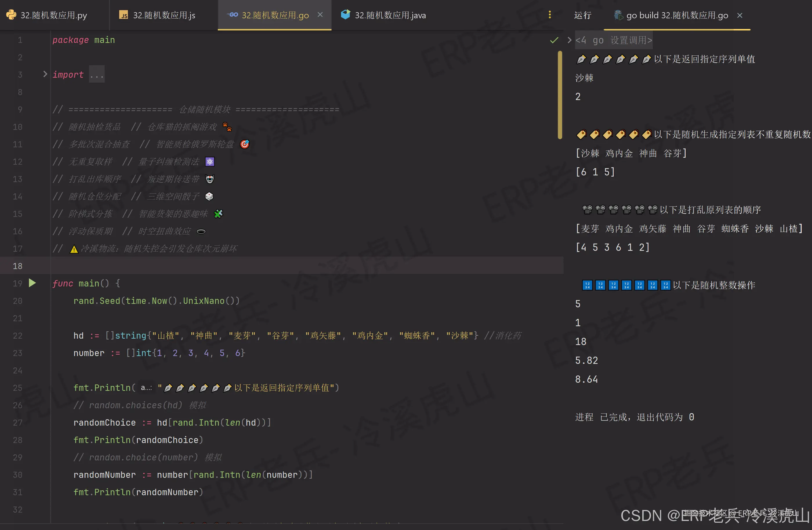812x530 pixels.
Task: Click the Java file icon in tab bar
Action: click(x=345, y=15)
